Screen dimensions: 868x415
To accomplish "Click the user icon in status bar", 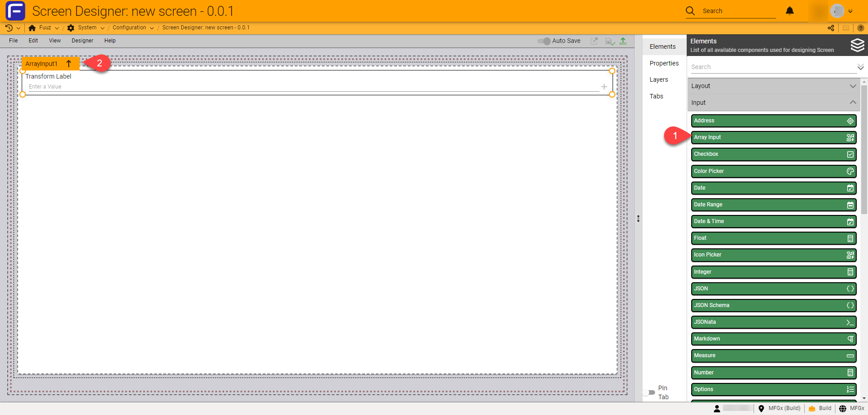I will click(x=717, y=408).
